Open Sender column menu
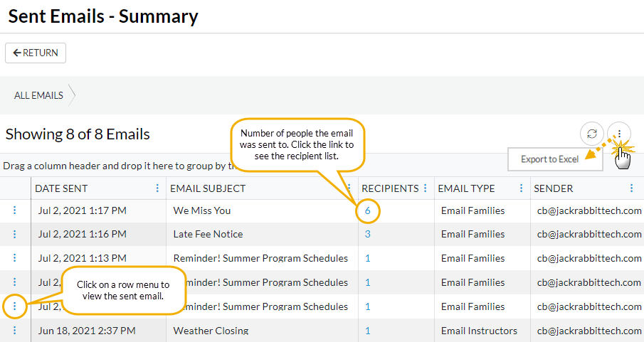Viewport: 644px width, 342px height. pos(631,188)
